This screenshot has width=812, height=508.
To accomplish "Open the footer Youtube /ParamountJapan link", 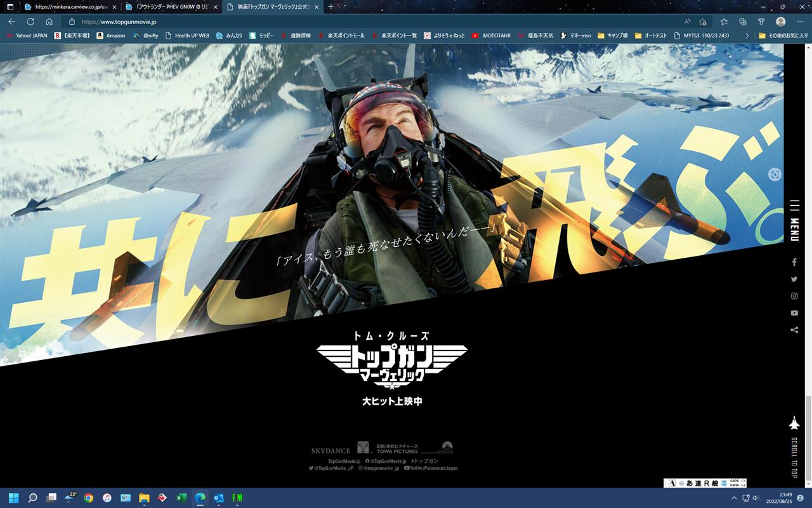I will point(431,468).
